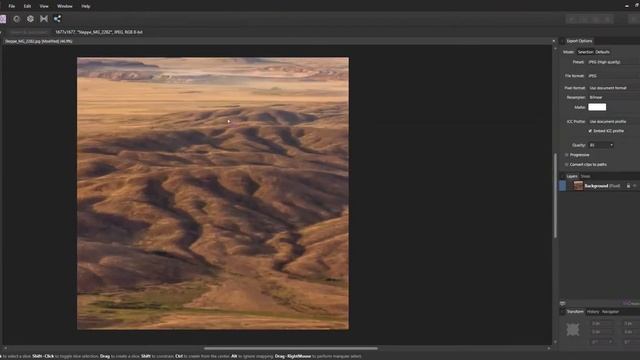Click the anchor point selector in Transform
This screenshot has height=360, width=640.
[x=573, y=330]
